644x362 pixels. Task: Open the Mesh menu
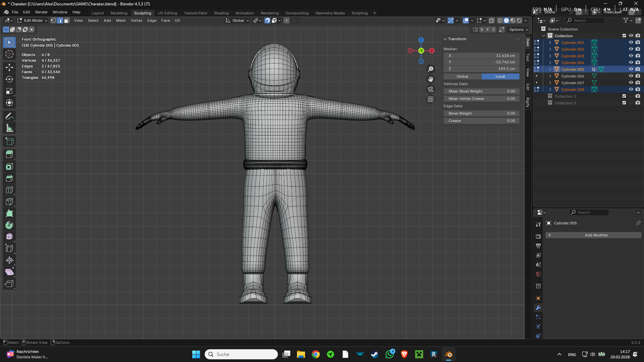(x=121, y=20)
